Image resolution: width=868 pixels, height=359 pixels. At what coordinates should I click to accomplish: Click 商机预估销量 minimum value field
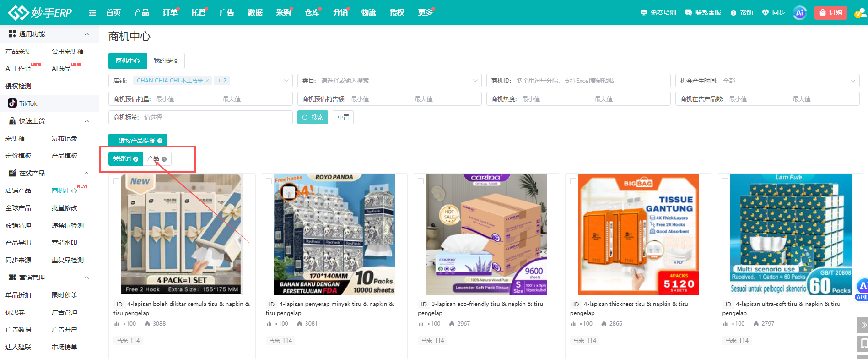pos(183,99)
